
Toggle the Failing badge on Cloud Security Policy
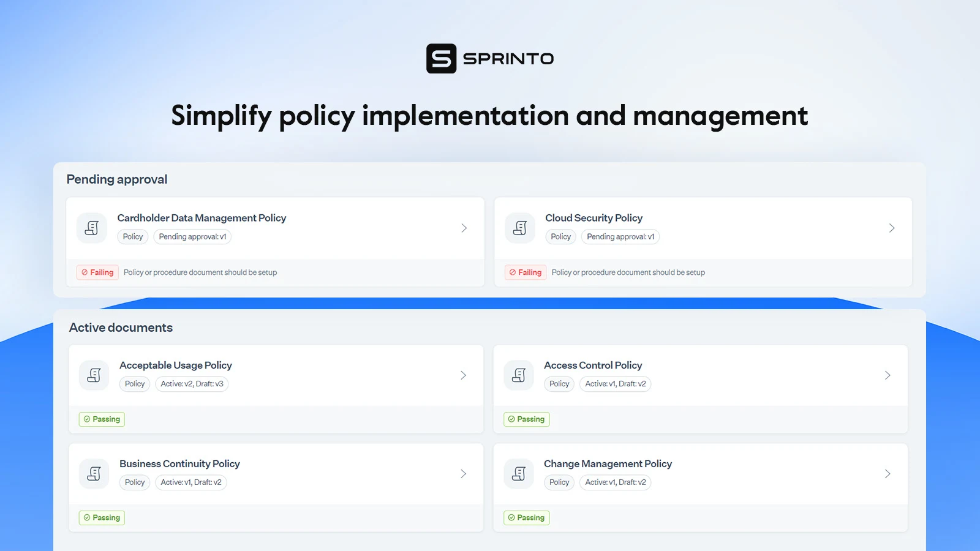click(x=525, y=272)
